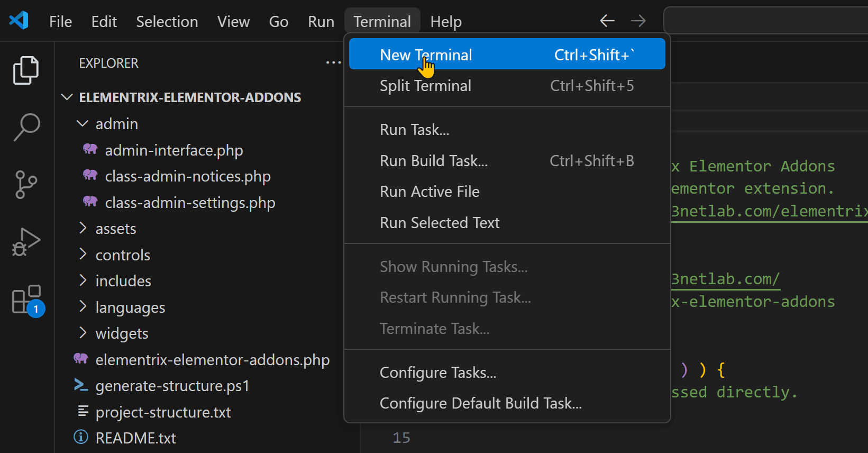Go back with the left arrow
This screenshot has width=868, height=453.
point(607,21)
